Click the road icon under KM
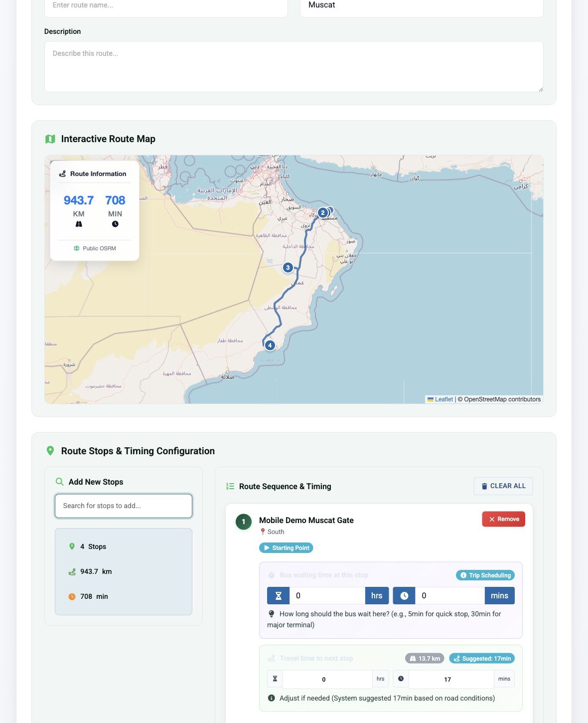Image resolution: width=588 pixels, height=723 pixels. [79, 224]
